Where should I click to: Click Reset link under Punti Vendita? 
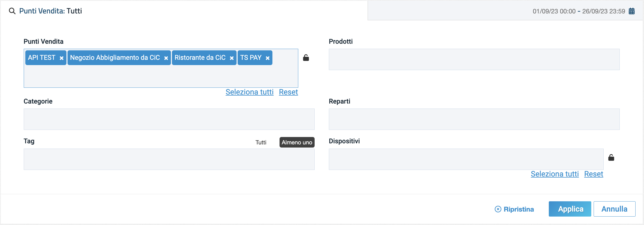point(288,92)
